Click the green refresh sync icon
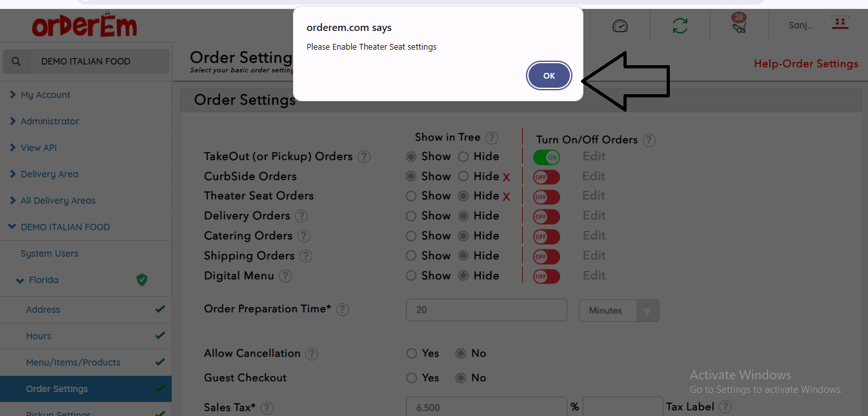This screenshot has height=416, width=868. tap(680, 26)
